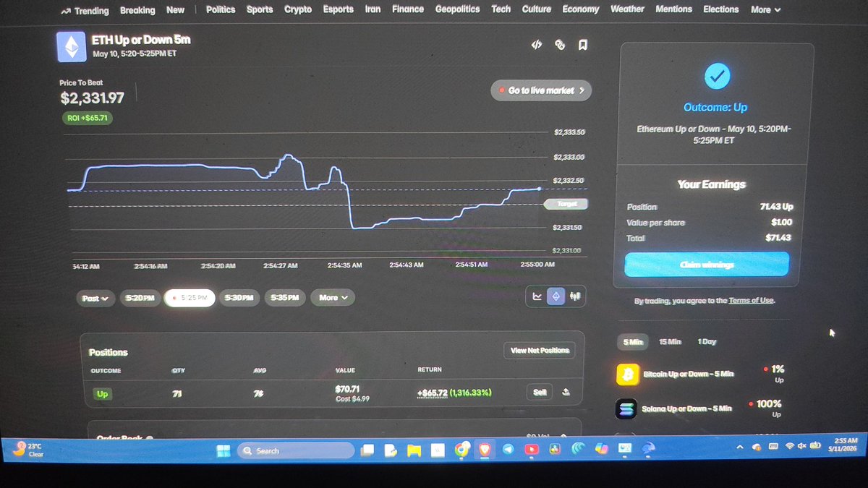Open the Finance category
The height and width of the screenshot is (488, 868).
click(x=408, y=9)
